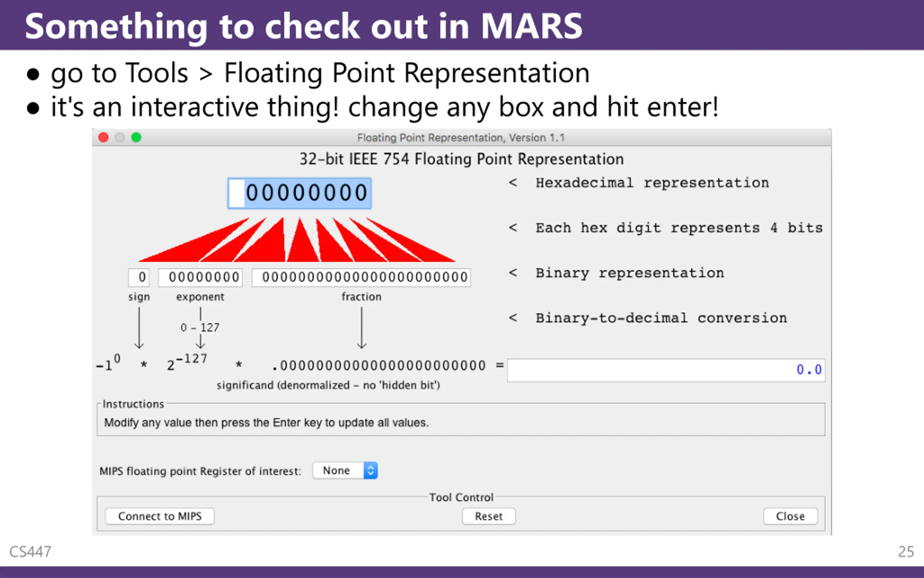Click the 'fraction' label

tap(361, 297)
